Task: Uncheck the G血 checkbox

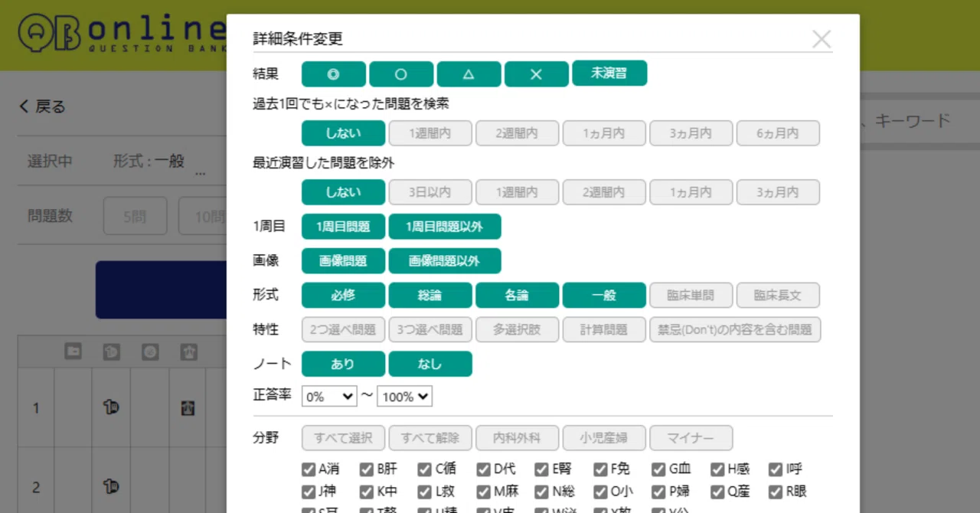Action: (659, 469)
